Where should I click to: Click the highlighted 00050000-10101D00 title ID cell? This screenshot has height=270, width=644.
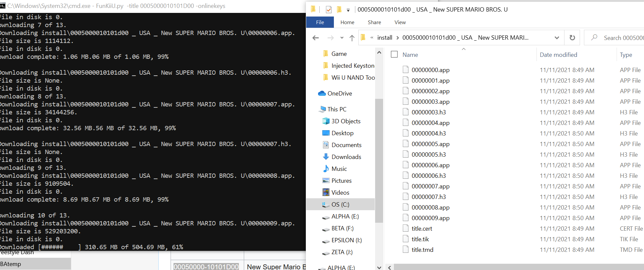206,267
